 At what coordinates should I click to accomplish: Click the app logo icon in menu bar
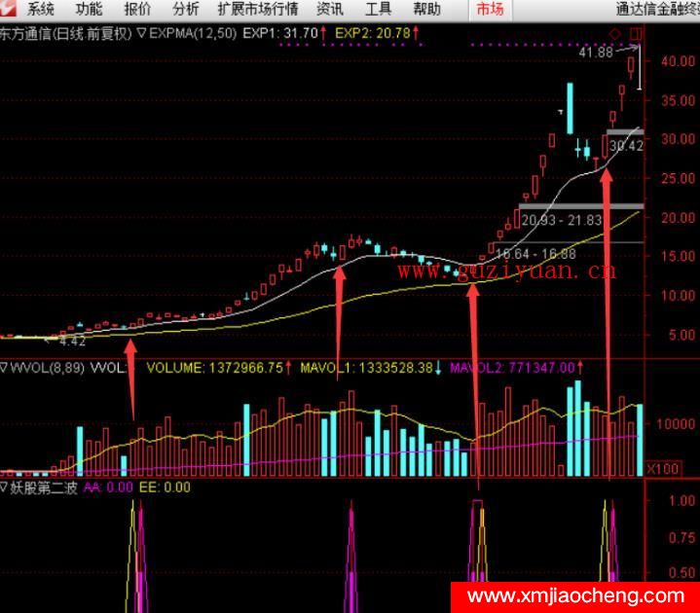pyautogui.click(x=9, y=10)
